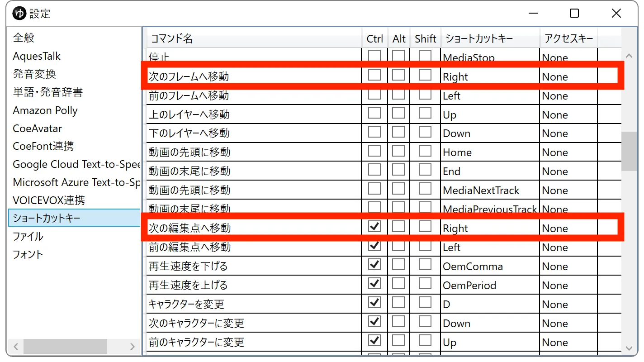Select CoeFont連携 in the sidebar

click(x=43, y=146)
